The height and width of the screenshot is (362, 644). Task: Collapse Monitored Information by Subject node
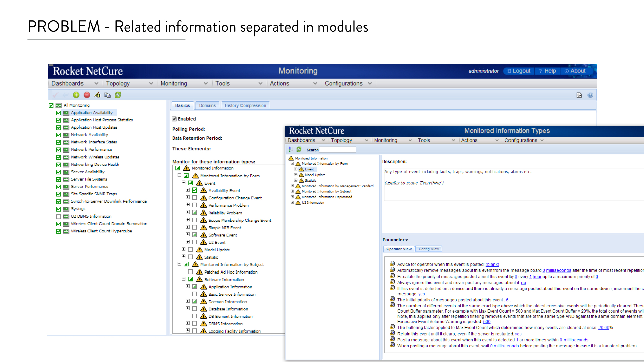pos(179,264)
